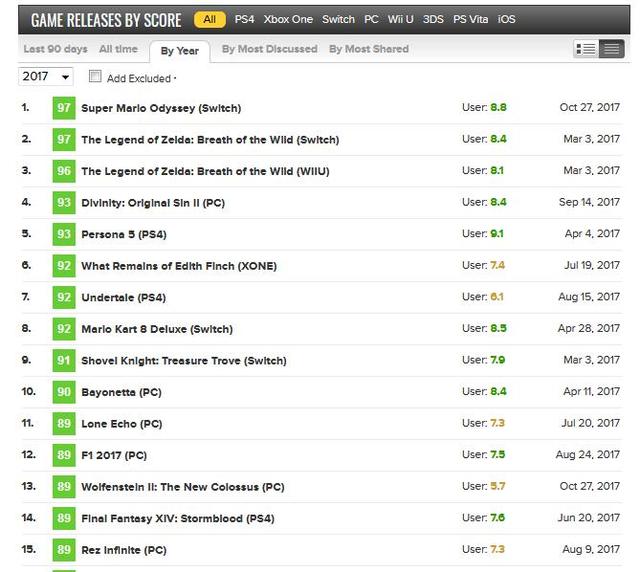Viewport: 640px width, 572px height.
Task: Select the By Year tab
Action: click(x=180, y=51)
